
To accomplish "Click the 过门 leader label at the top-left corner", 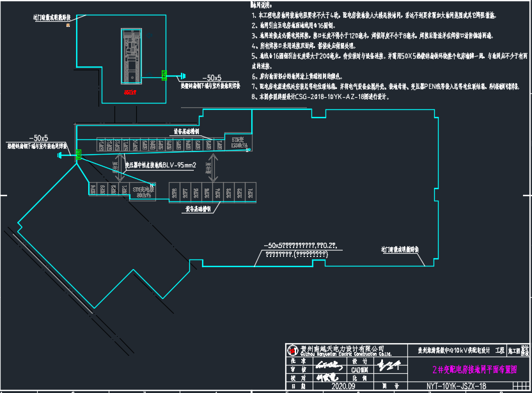I will coord(52,17).
